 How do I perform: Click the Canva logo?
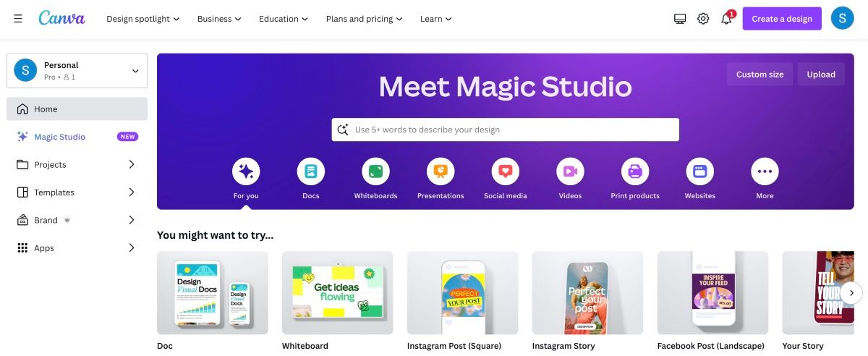pyautogui.click(x=61, y=18)
